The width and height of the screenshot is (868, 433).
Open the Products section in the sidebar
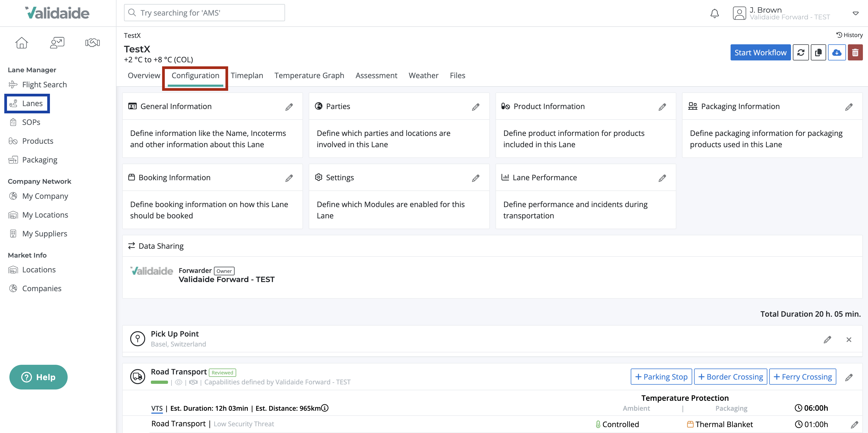coord(37,141)
